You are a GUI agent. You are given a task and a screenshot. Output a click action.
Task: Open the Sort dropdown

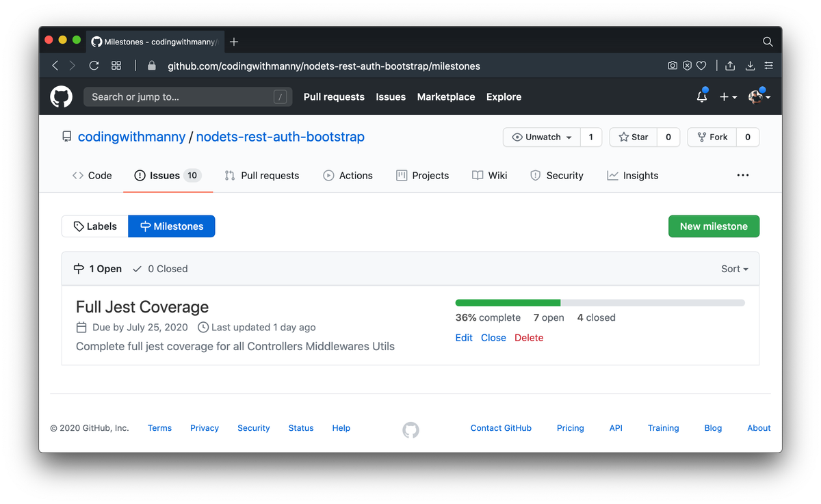735,269
